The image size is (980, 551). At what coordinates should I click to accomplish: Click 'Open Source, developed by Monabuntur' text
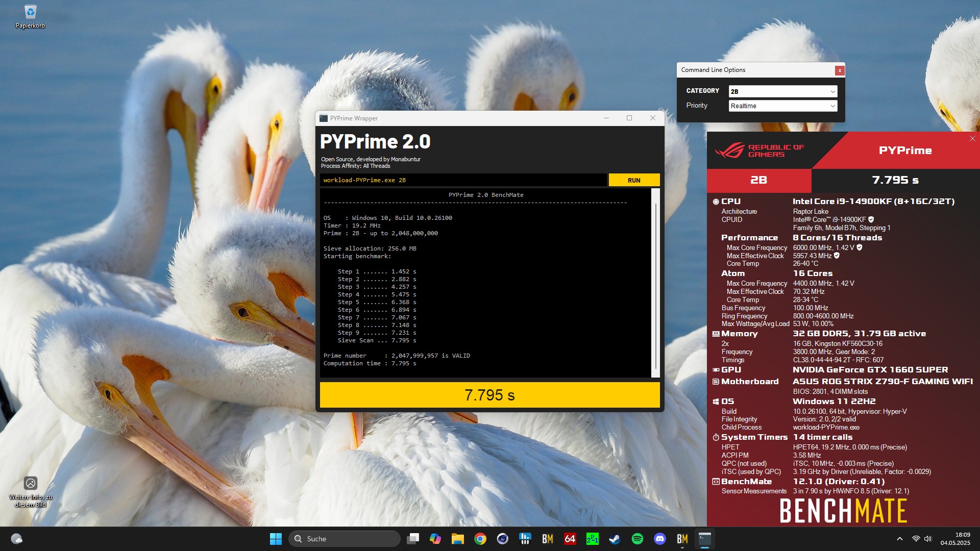coord(371,159)
